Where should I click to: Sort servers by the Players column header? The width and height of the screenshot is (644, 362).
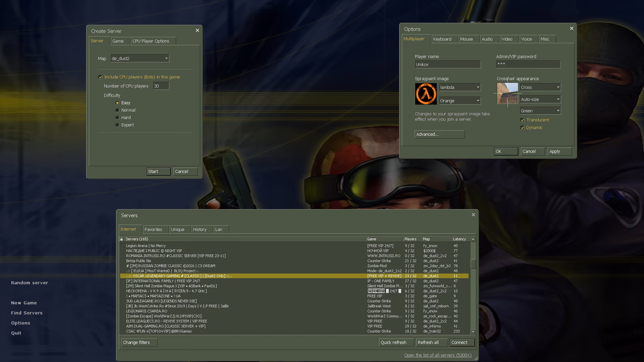point(413,239)
